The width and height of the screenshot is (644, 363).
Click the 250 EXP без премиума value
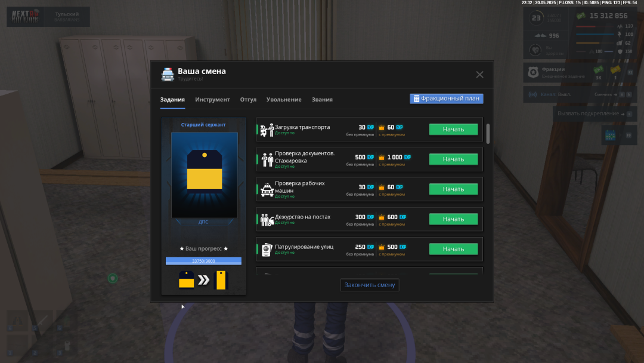click(x=364, y=247)
